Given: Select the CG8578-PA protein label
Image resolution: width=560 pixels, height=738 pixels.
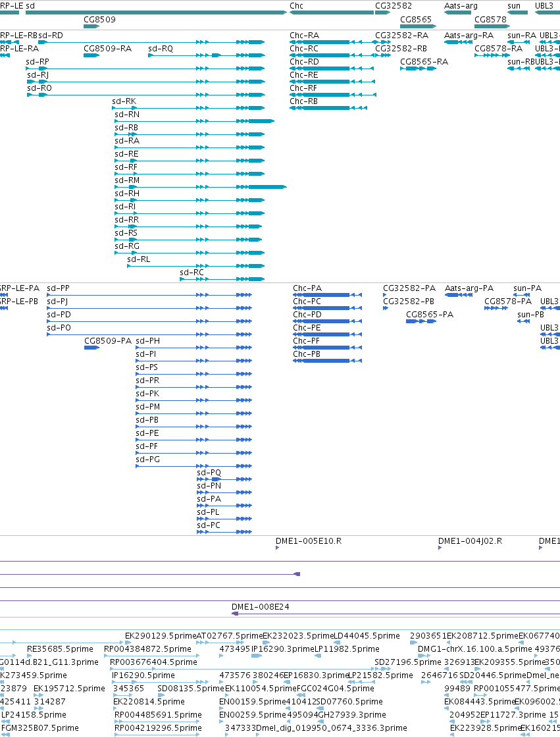Looking at the screenshot, I should point(508,302).
